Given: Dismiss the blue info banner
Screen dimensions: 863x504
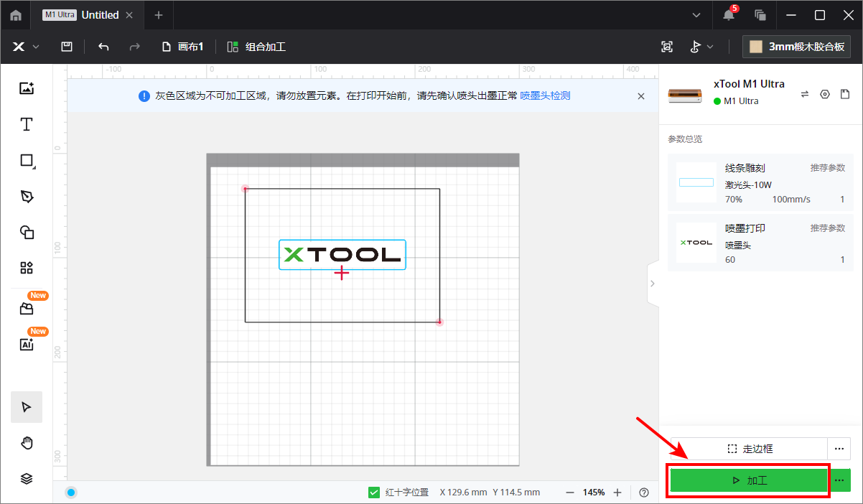Looking at the screenshot, I should [x=641, y=95].
